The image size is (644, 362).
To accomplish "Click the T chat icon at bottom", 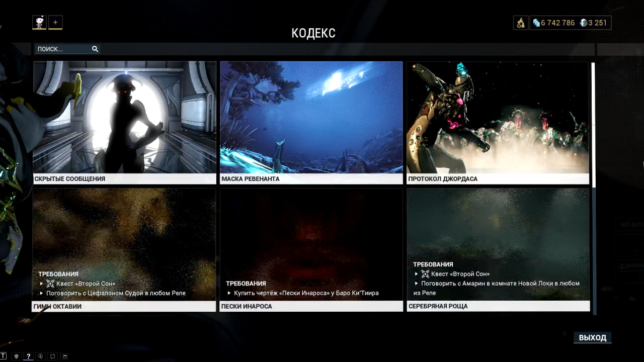I will coord(4,356).
